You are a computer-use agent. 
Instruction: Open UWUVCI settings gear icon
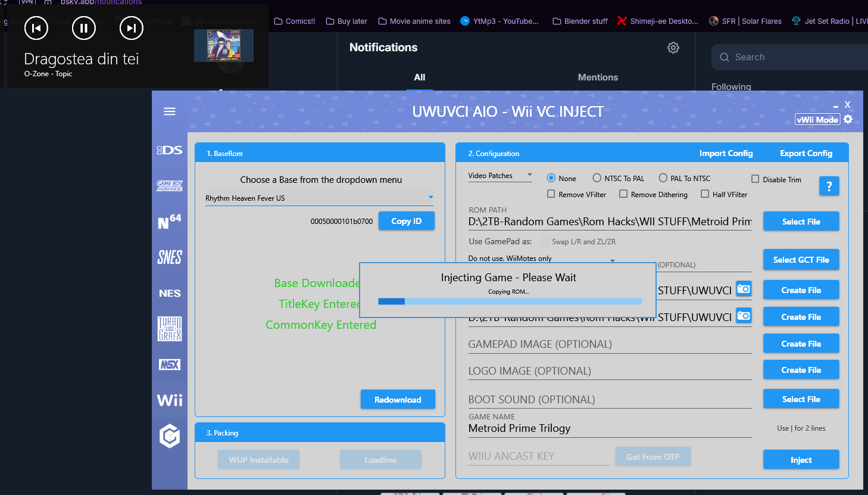[848, 119]
